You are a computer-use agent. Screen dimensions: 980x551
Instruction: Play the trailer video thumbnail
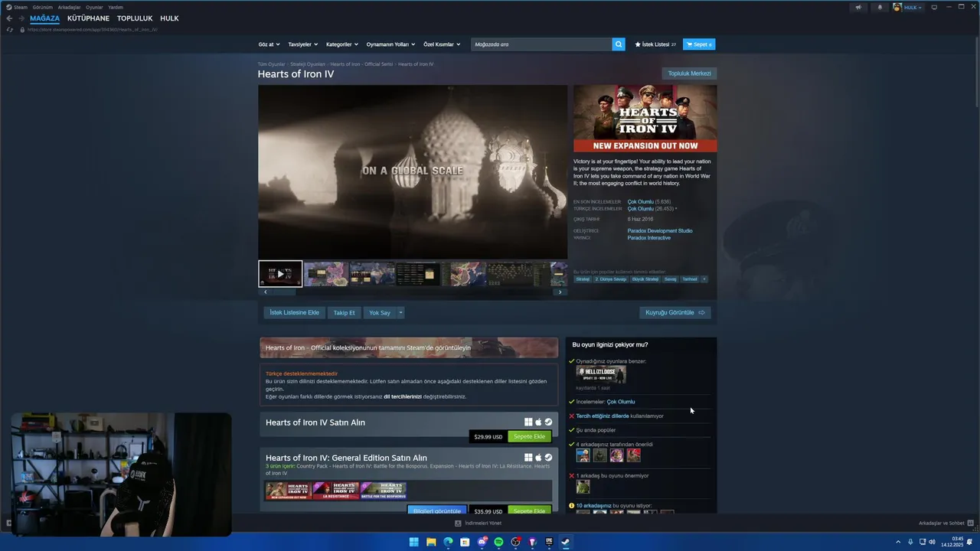[280, 273]
